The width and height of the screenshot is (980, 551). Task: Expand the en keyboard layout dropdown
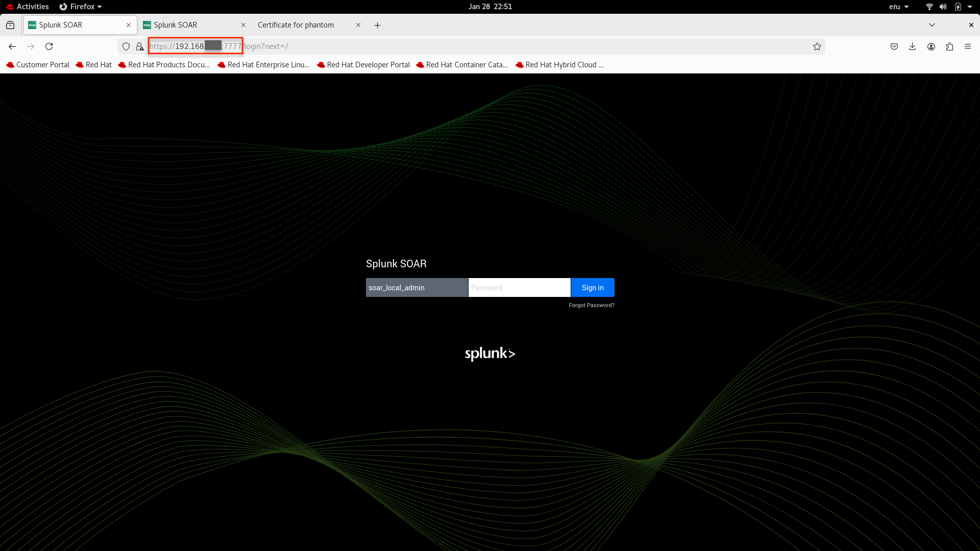tap(899, 7)
